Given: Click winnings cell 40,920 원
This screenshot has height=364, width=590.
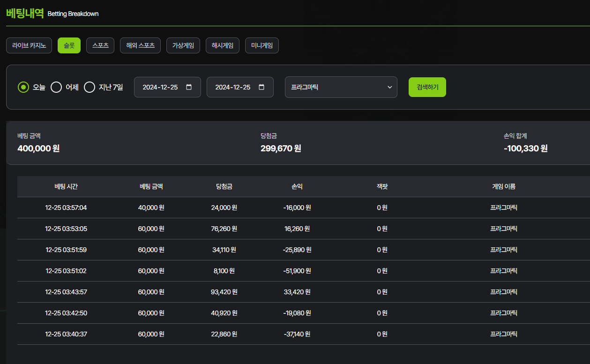Looking at the screenshot, I should (224, 313).
